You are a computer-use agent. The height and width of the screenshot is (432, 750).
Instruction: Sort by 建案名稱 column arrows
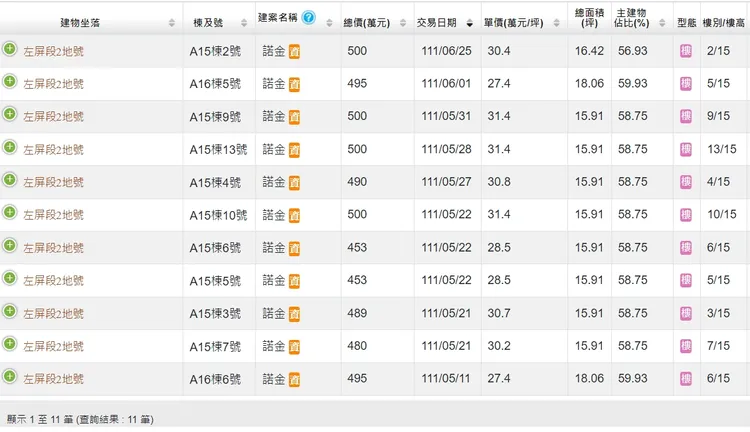329,23
